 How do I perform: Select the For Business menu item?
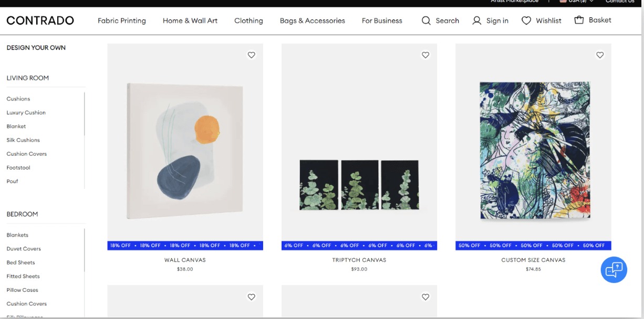point(382,20)
